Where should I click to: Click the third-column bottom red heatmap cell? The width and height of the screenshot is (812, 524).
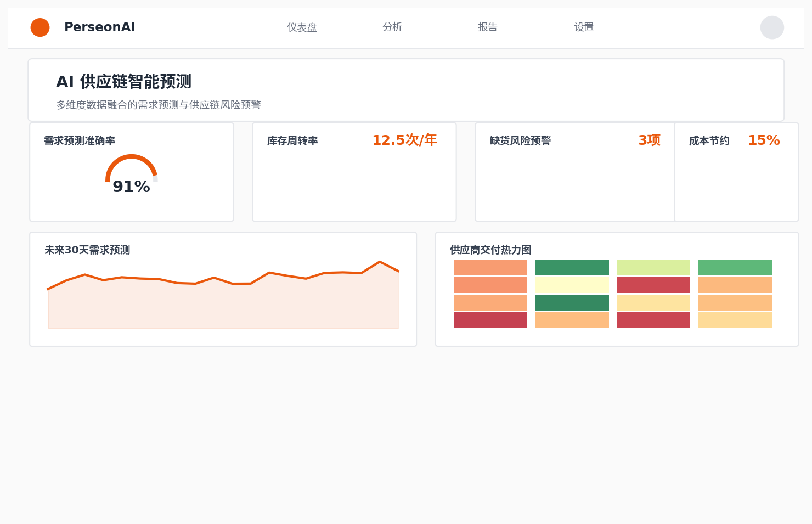click(653, 320)
